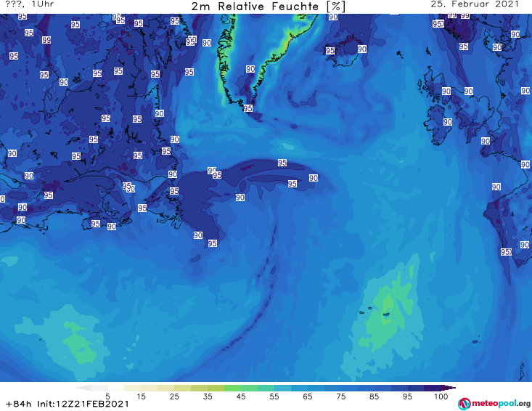532x411 pixels.
Task: Click the colorbar tick label '85'
Action: click(375, 396)
